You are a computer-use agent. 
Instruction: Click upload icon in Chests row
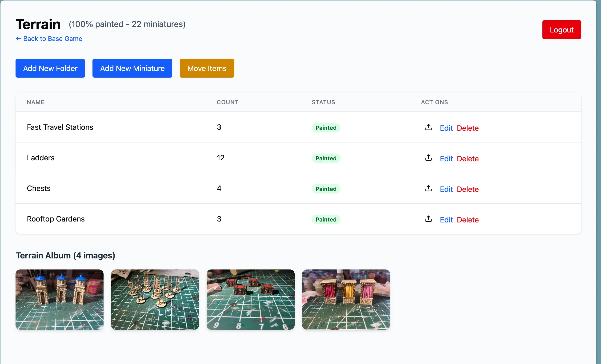pyautogui.click(x=428, y=188)
